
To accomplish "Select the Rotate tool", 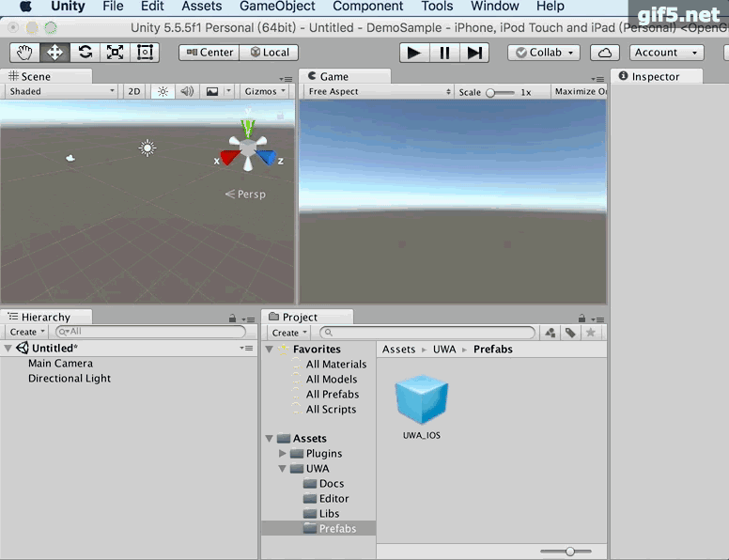I will (85, 53).
